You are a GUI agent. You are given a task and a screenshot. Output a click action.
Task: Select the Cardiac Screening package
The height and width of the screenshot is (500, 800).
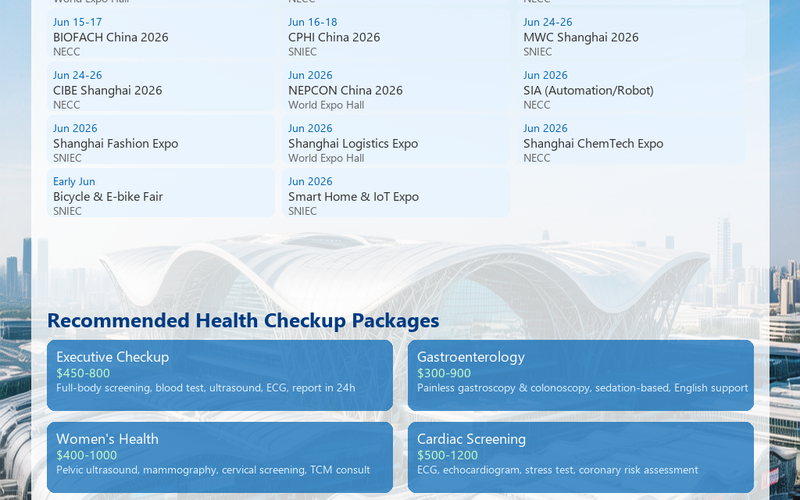[x=581, y=457]
